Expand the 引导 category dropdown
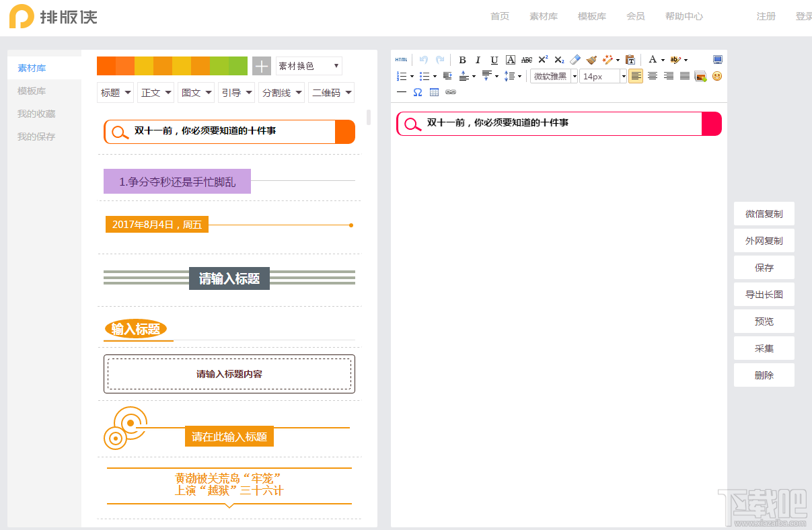The width and height of the screenshot is (812, 530). pos(237,93)
